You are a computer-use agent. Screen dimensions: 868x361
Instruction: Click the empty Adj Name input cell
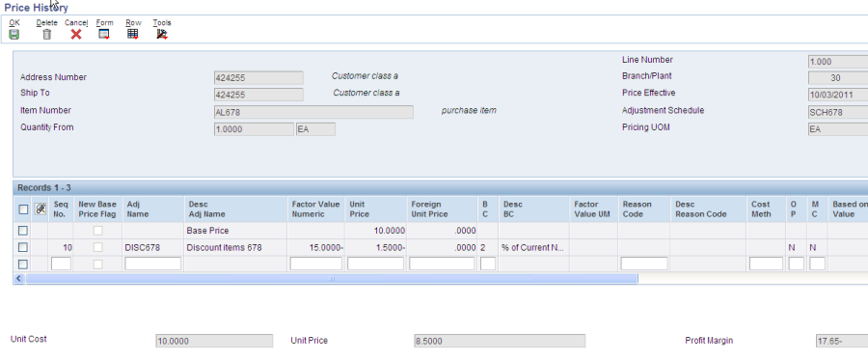(152, 264)
